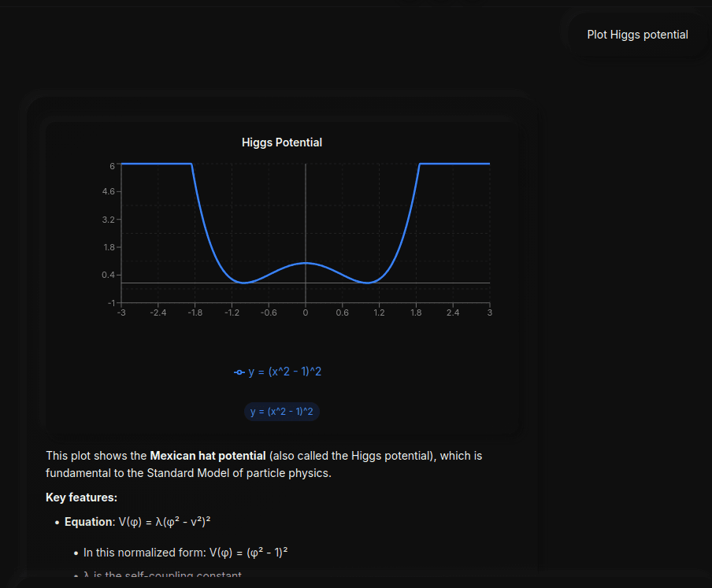This screenshot has width=712, height=588.
Task: Select the 'Plot Higgs potential' message bubble
Action: point(637,35)
